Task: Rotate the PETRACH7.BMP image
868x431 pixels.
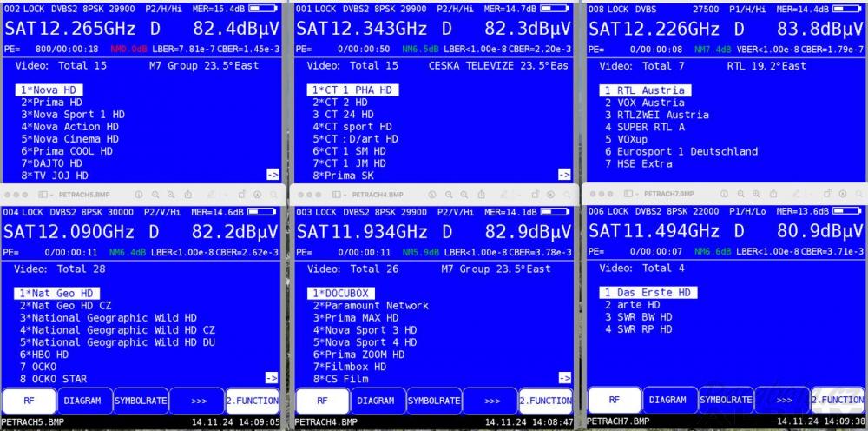Action: [x=827, y=194]
